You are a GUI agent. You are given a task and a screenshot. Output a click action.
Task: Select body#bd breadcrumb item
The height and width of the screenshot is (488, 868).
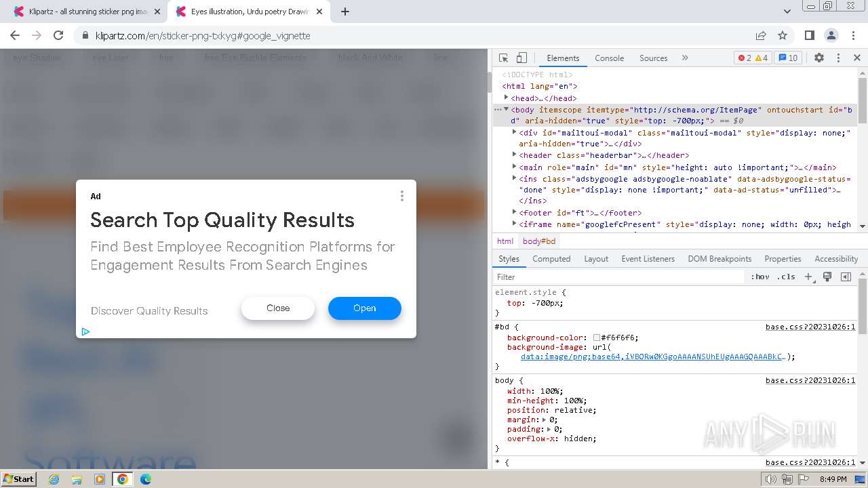(539, 241)
